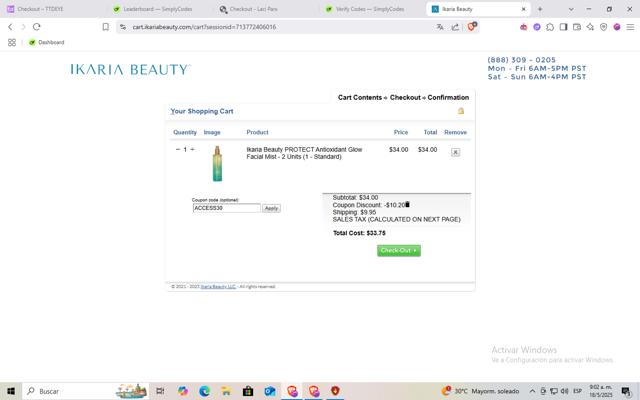
Task: Expand the tab search dropdown
Action: pyautogui.click(x=571, y=9)
